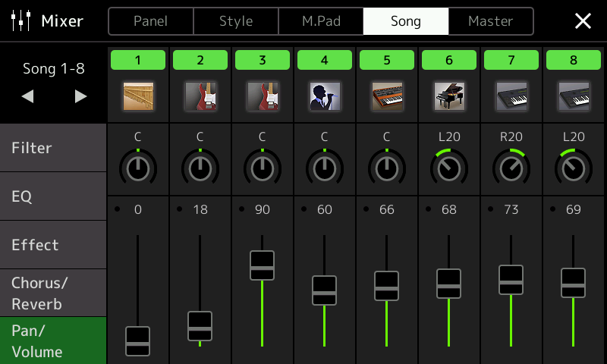607x364 pixels.
Task: Select channel 5 pan knob
Action: point(387,167)
